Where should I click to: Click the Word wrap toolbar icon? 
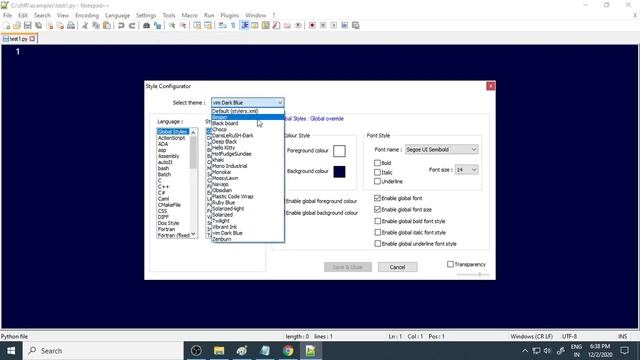click(222, 25)
